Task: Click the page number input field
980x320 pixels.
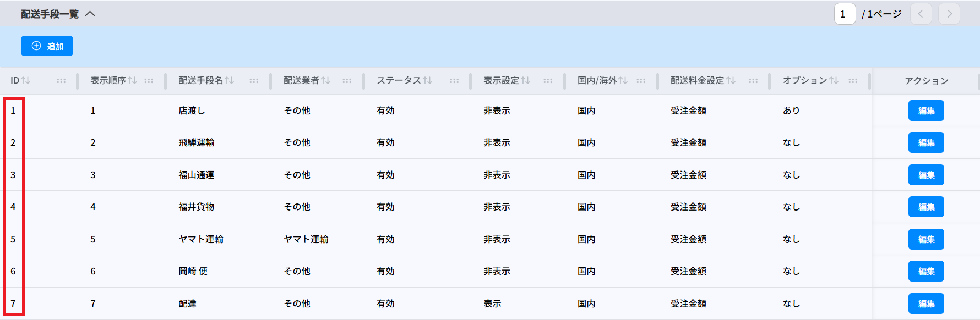Action: point(844,14)
